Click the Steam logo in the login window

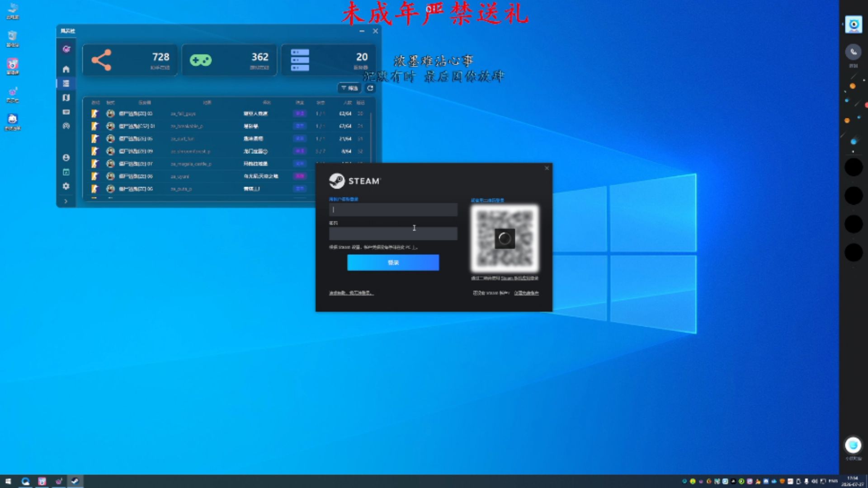(355, 181)
